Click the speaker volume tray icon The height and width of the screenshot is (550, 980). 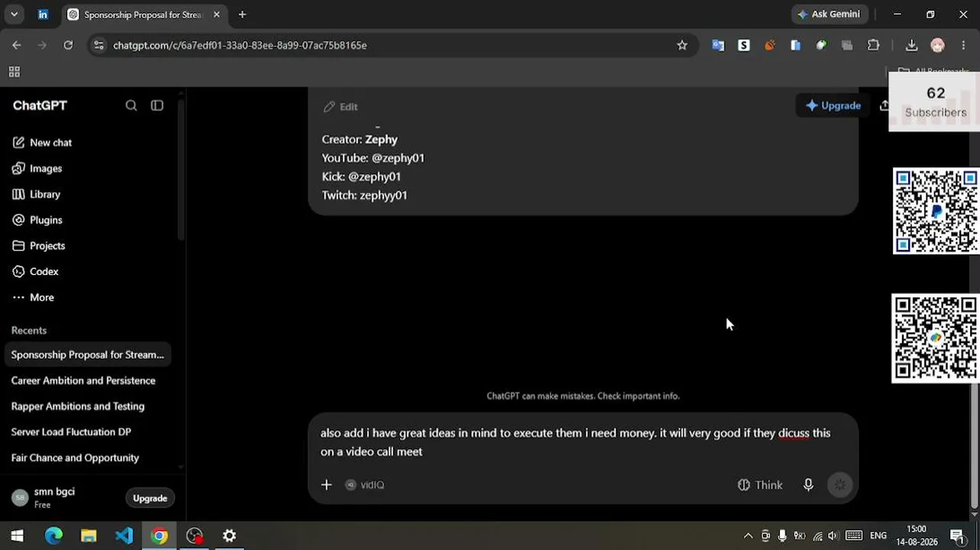pos(833,535)
